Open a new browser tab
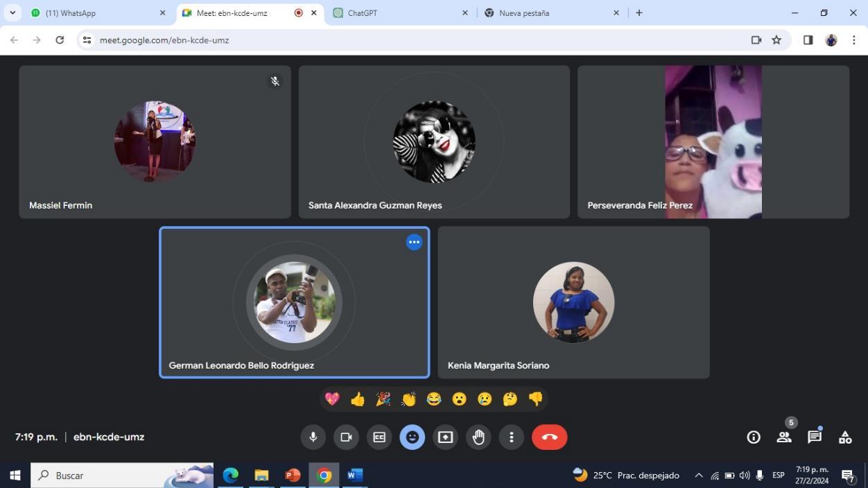 pyautogui.click(x=639, y=13)
